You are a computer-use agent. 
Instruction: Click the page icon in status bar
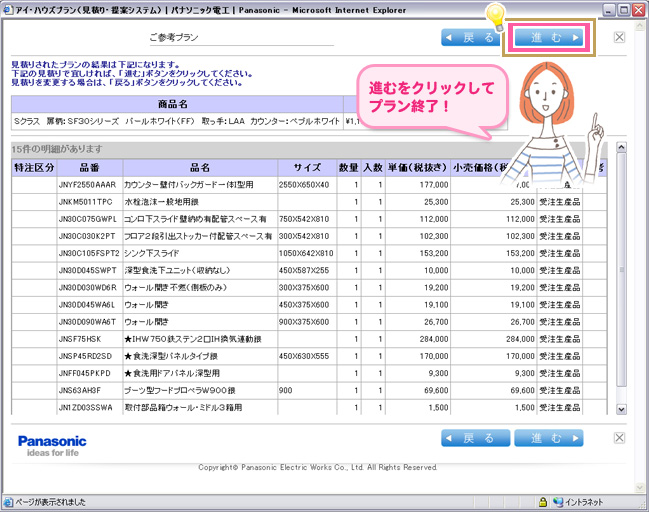pyautogui.click(x=9, y=502)
